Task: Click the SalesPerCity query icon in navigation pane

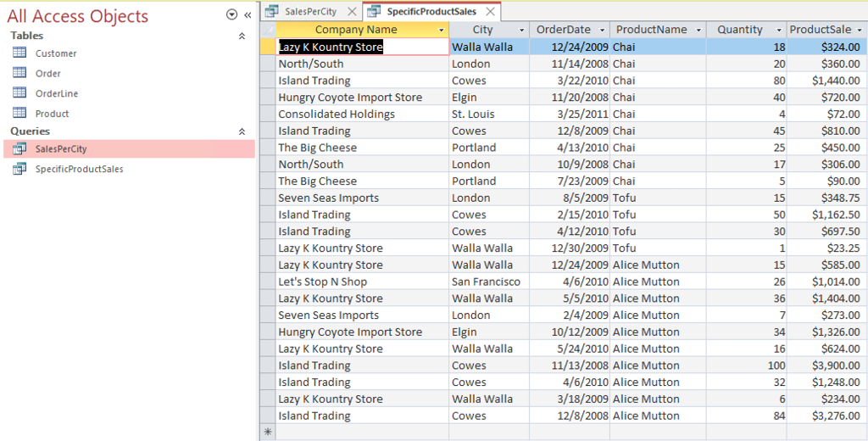Action: 19,148
